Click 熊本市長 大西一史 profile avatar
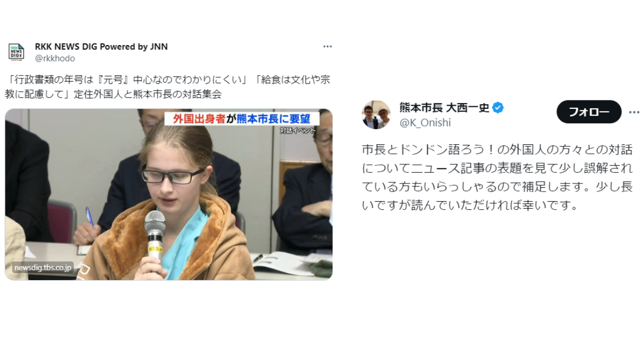644x338 pixels. click(x=376, y=115)
